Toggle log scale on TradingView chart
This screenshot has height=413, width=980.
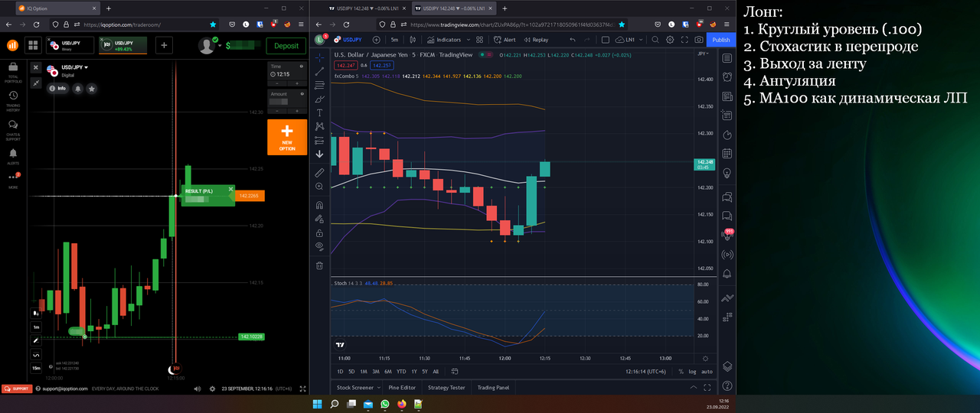coord(693,372)
